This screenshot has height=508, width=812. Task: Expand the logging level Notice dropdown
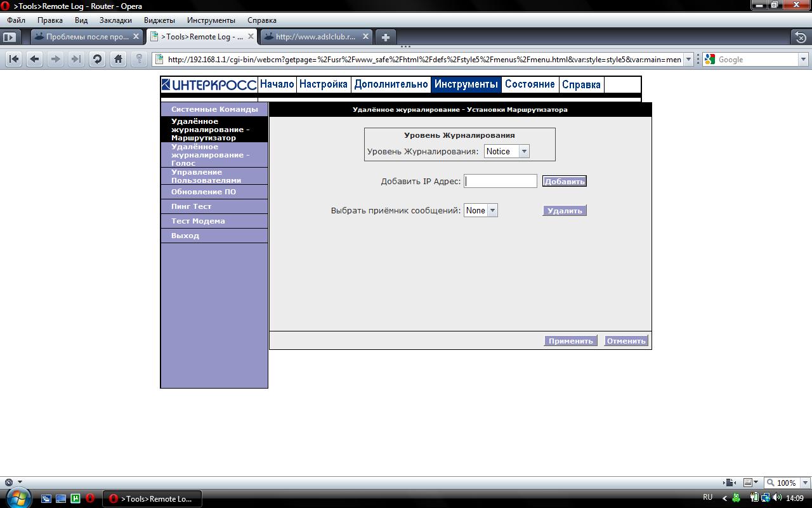(524, 151)
